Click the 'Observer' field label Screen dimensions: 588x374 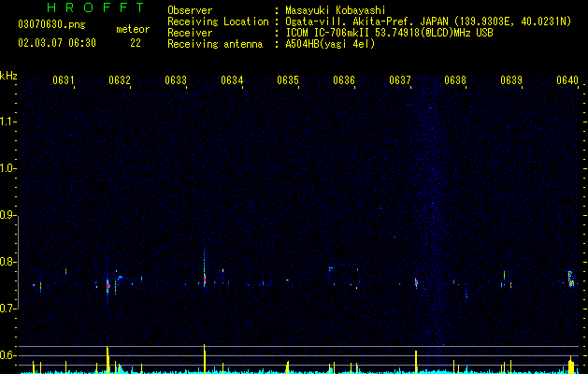click(x=190, y=10)
